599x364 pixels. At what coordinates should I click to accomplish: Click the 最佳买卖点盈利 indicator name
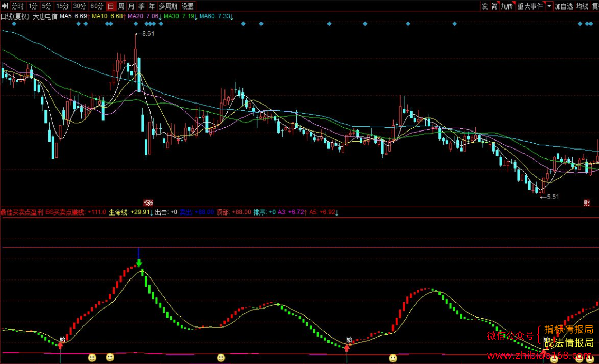point(22,212)
